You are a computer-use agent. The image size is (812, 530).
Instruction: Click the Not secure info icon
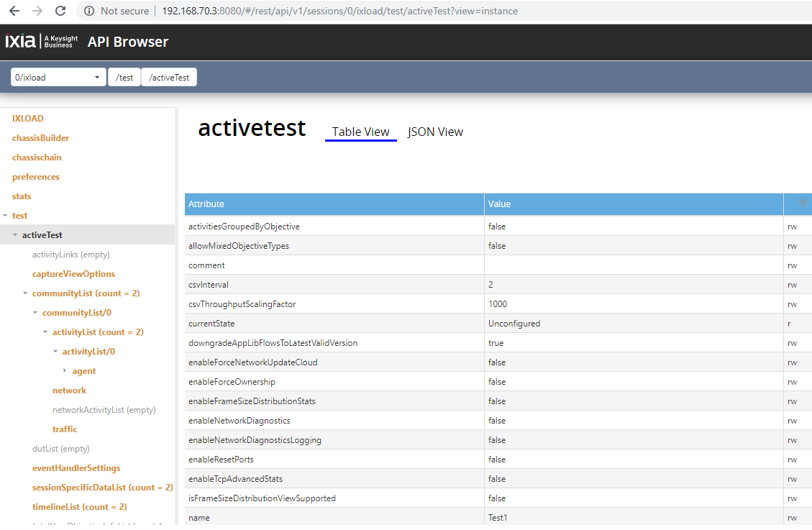[89, 12]
